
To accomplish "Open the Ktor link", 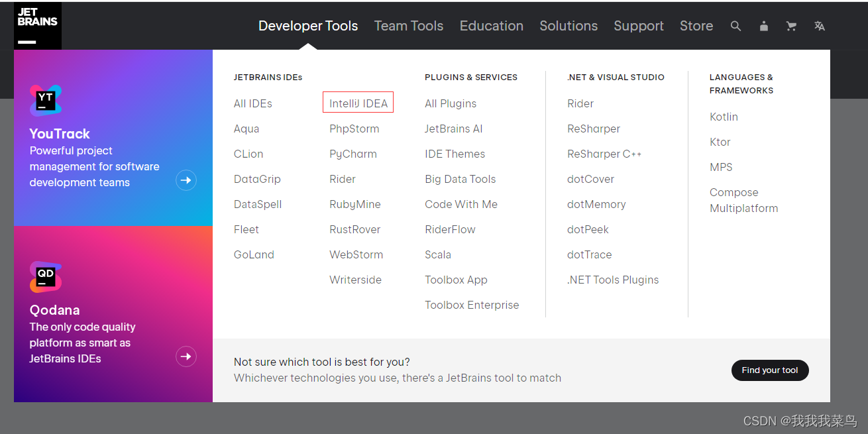I will pos(720,142).
